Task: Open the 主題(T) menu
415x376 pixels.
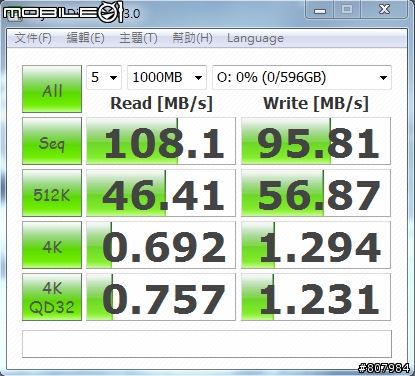Action: click(x=138, y=38)
